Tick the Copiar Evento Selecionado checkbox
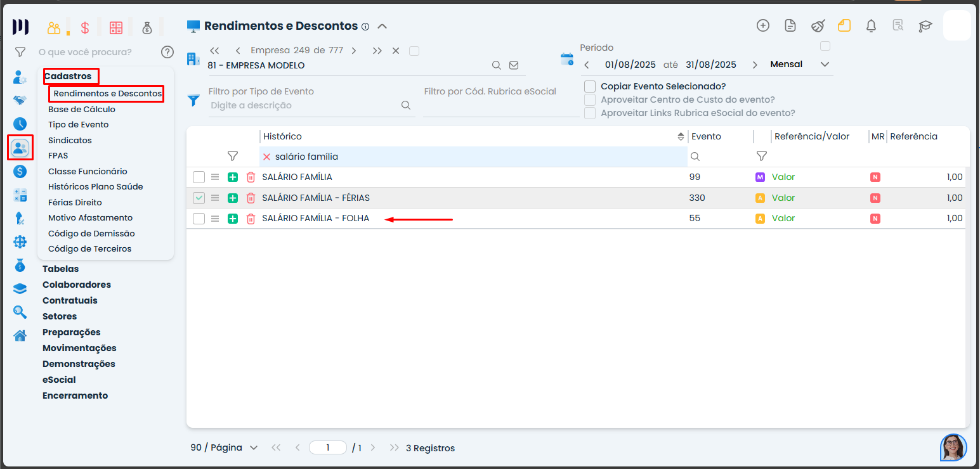980x469 pixels. tap(590, 86)
